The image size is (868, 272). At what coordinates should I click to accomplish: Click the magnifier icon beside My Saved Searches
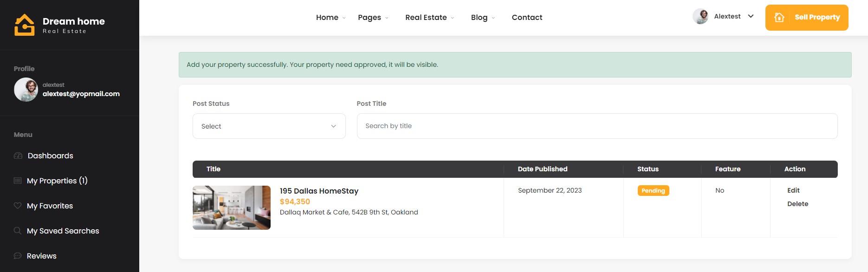[x=18, y=231]
